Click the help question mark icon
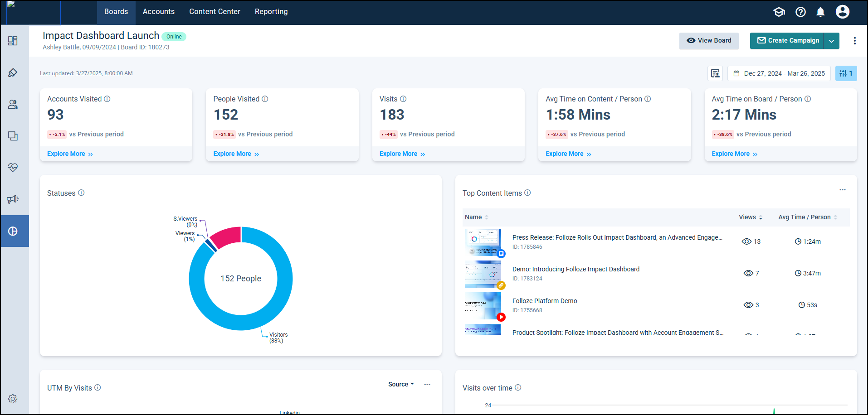The width and height of the screenshot is (868, 415). [800, 12]
